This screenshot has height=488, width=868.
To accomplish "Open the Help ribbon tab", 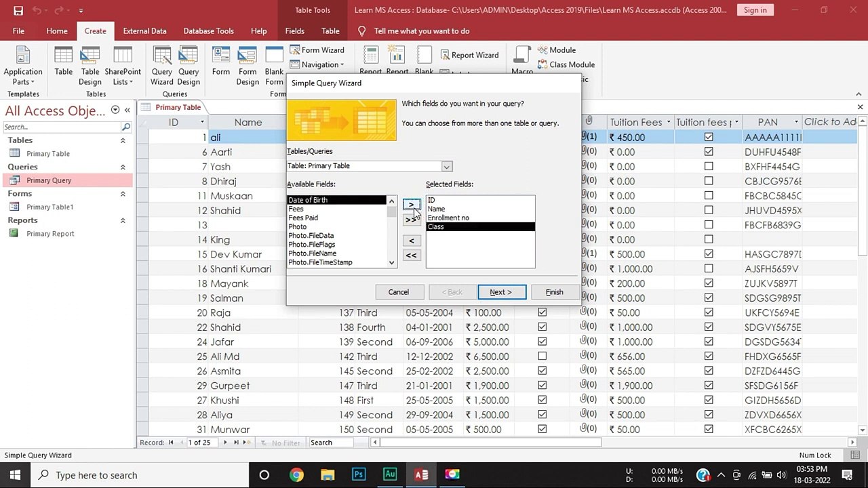I will (x=258, y=31).
